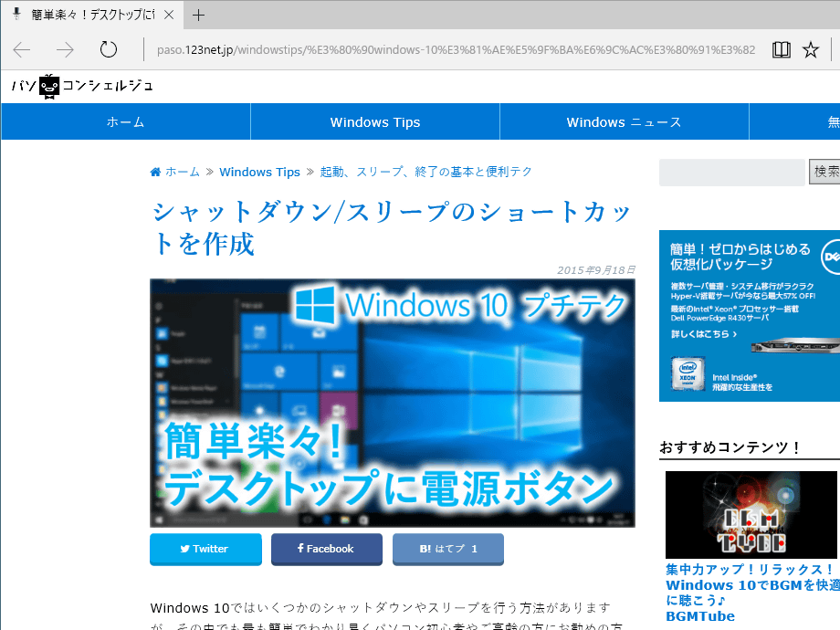Reload the page with the refresh icon
Viewport: 840px width, 630px height.
click(x=109, y=49)
